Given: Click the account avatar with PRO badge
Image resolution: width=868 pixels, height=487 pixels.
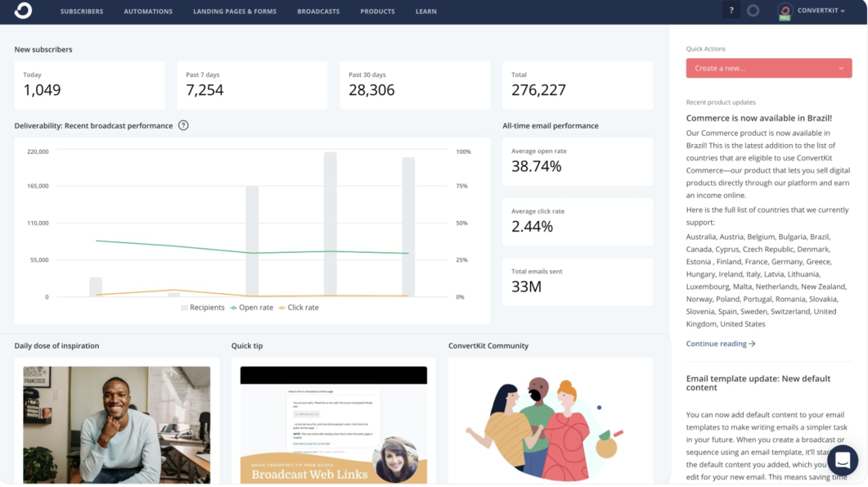Looking at the screenshot, I should click(x=785, y=11).
